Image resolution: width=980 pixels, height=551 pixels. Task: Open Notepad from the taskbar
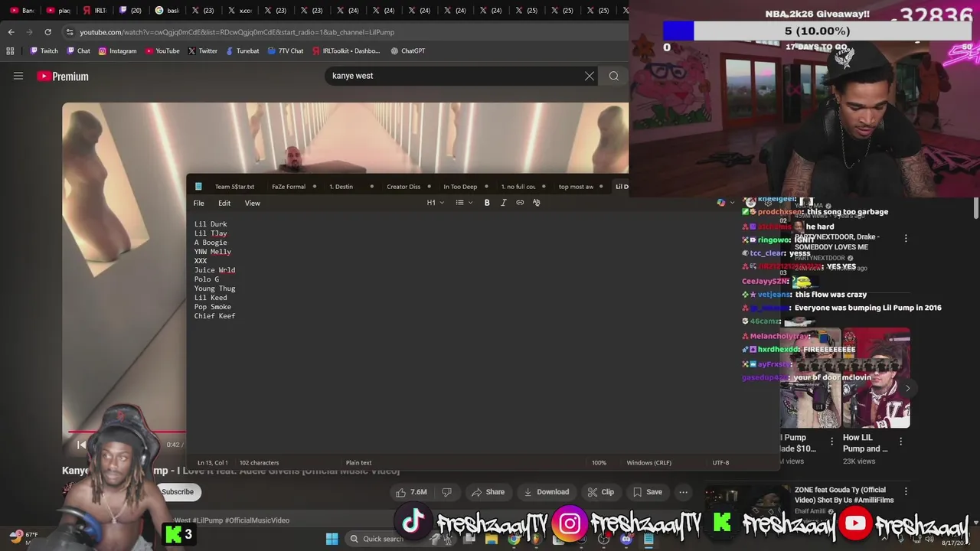pos(648,539)
